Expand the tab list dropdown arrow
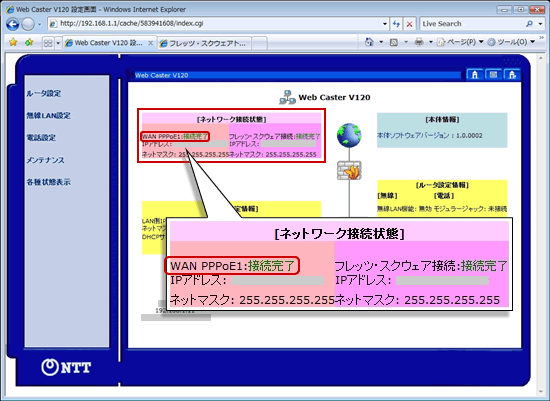Image resolution: width=550 pixels, height=401 pixels. pyautogui.click(x=58, y=43)
